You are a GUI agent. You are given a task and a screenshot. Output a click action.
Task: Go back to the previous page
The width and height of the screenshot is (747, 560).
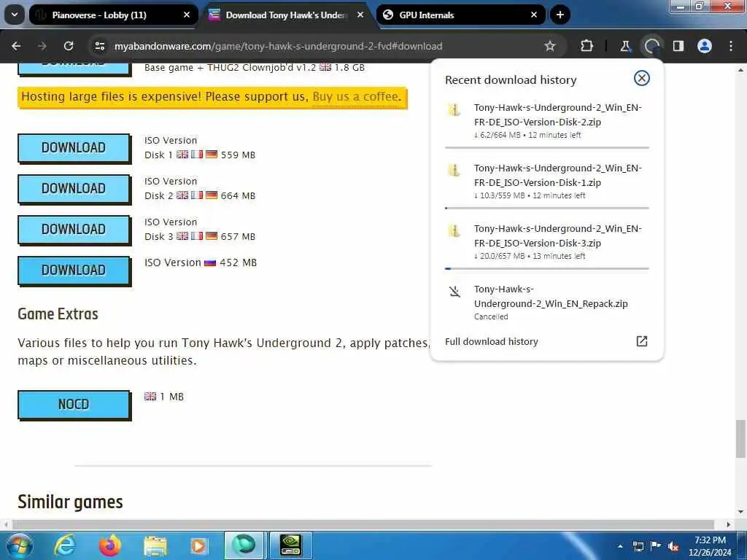coord(16,46)
